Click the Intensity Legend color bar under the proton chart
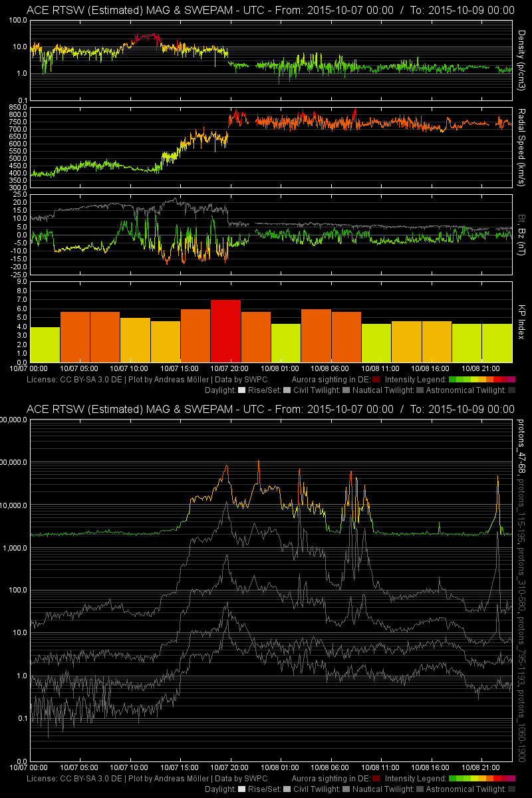 [x=482, y=779]
